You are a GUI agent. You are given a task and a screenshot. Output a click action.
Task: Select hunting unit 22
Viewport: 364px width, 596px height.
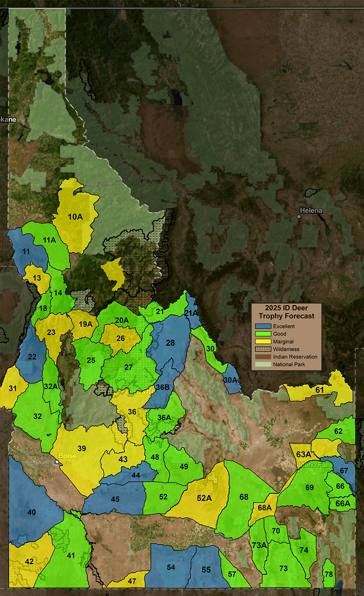[x=32, y=357]
